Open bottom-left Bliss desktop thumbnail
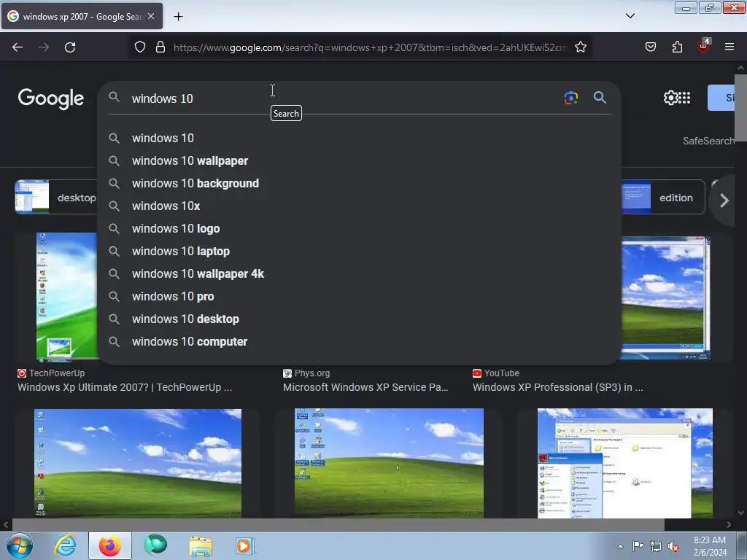747x560 pixels. pos(138,463)
